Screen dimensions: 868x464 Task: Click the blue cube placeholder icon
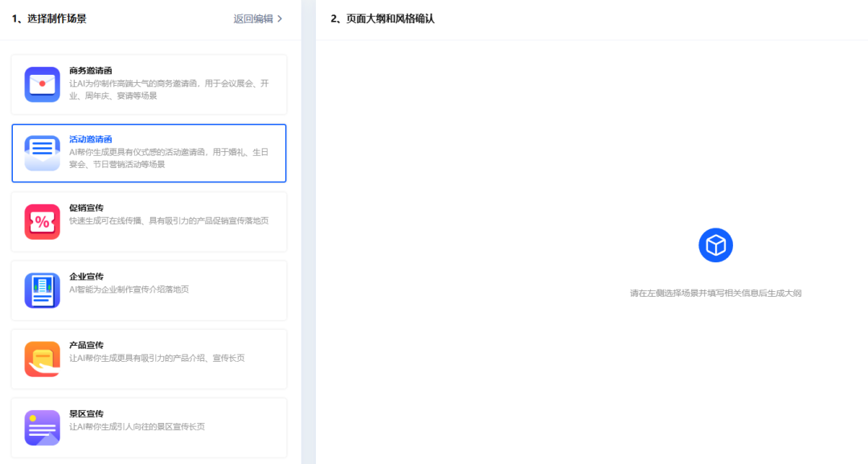[715, 244]
